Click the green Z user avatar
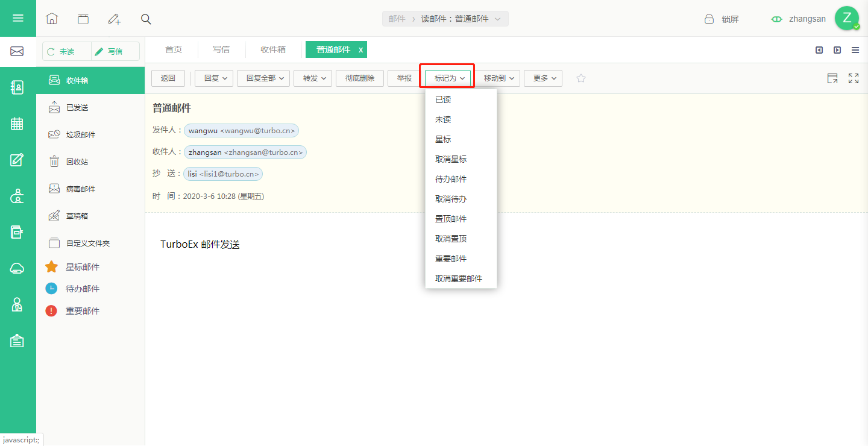The image size is (868, 446). (847, 19)
